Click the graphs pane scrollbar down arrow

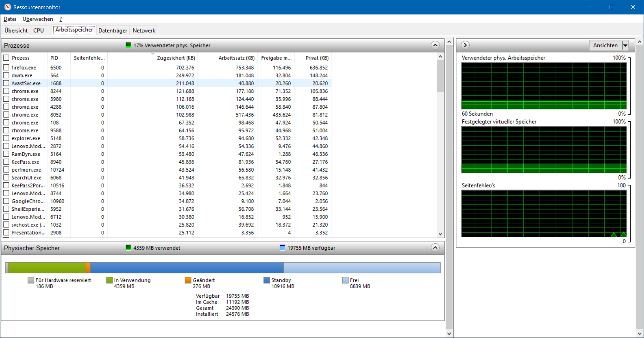(x=640, y=333)
